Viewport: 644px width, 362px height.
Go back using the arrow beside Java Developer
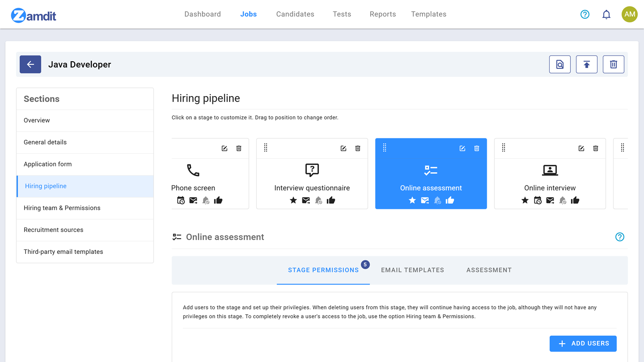pos(30,64)
